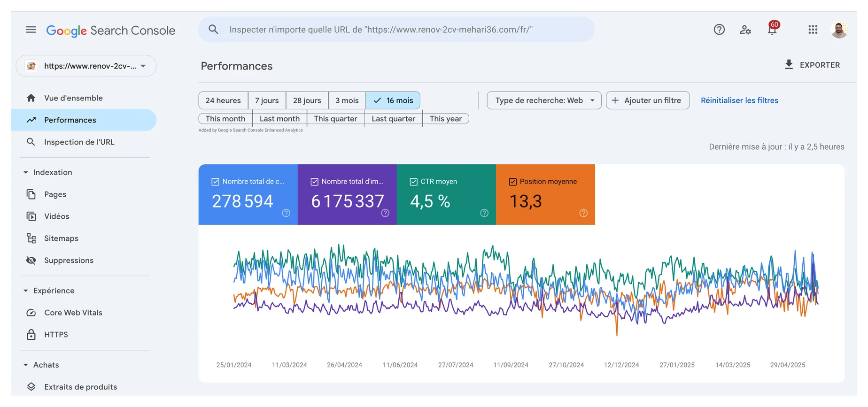Collapse the Expérience section
Viewport: 868px width, 407px height.
(x=26, y=291)
